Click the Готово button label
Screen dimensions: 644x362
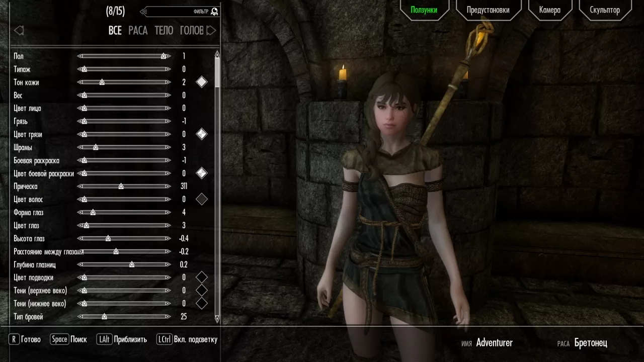click(31, 339)
